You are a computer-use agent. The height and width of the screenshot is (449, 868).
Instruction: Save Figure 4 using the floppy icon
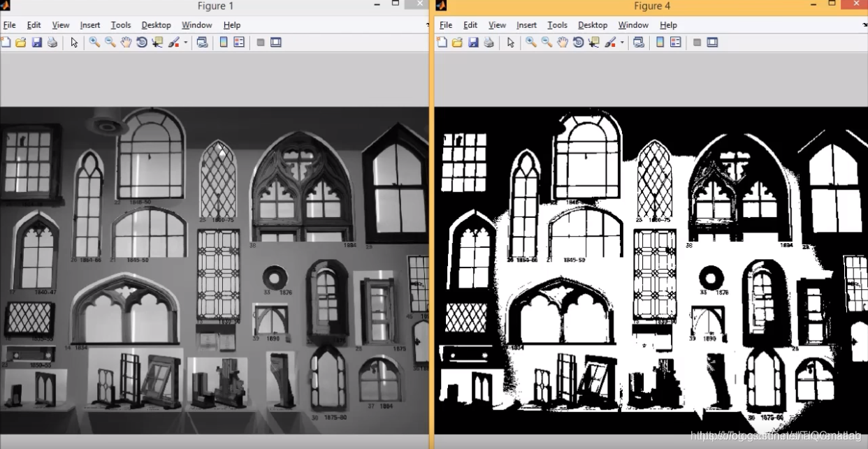click(x=473, y=43)
